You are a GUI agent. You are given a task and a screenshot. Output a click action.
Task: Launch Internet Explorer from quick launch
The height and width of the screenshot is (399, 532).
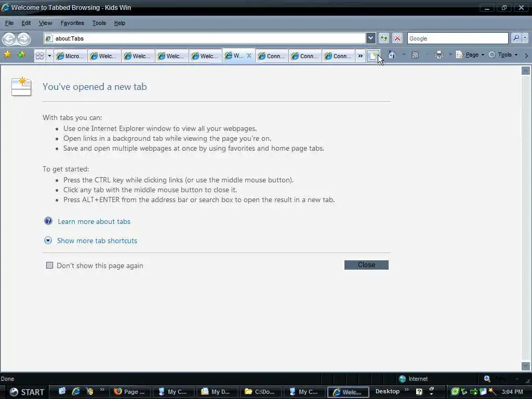[76, 391]
